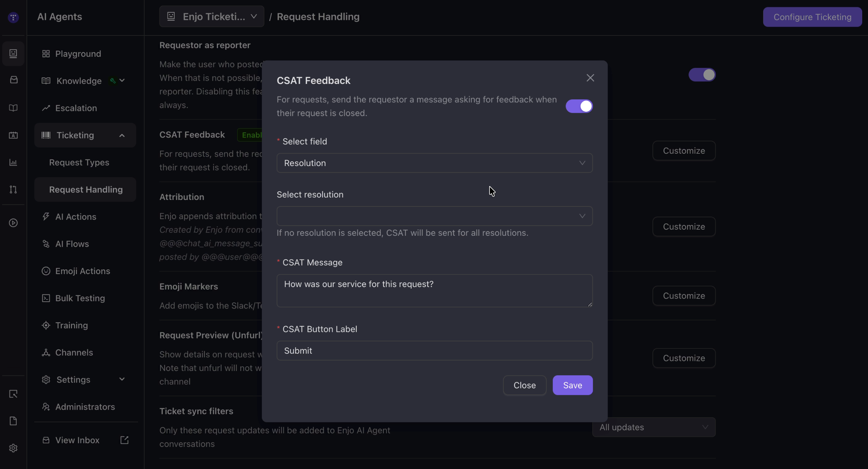Screen dimensions: 868x469
Task: Save the CSAT Feedback settings
Action: [572, 385]
